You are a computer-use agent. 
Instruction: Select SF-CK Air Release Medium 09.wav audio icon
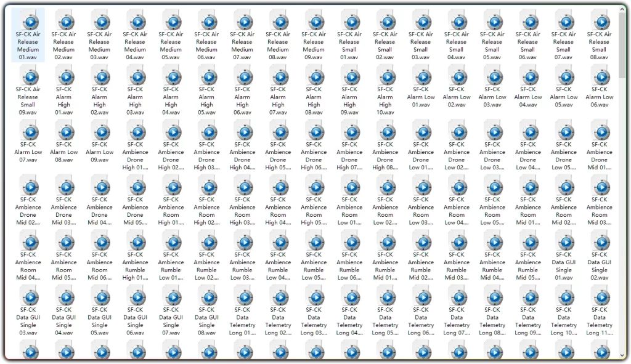316,21
